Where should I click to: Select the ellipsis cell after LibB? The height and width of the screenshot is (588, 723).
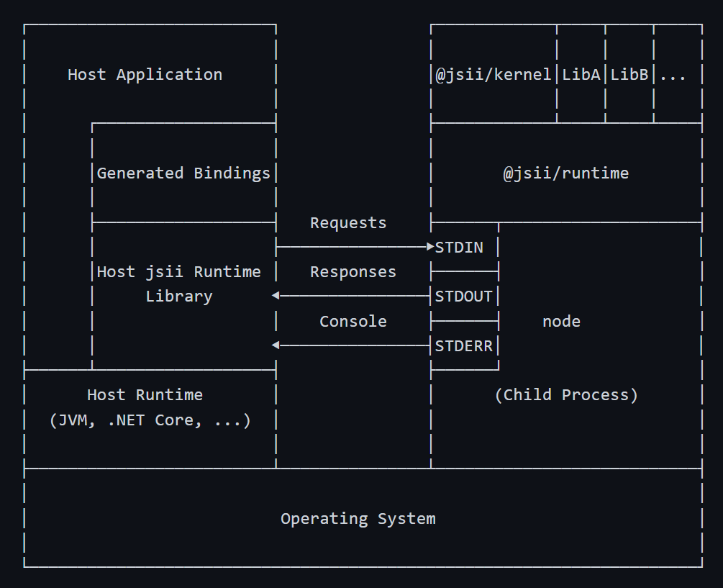coord(678,74)
